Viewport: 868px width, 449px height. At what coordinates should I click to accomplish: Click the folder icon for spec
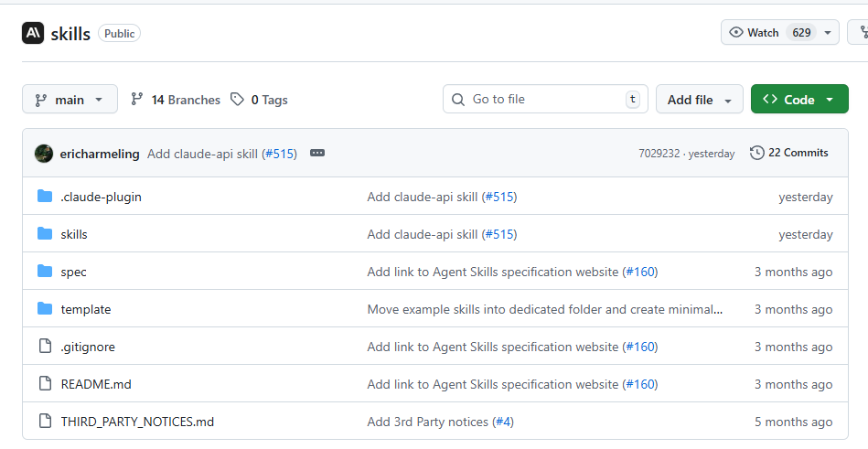45,271
